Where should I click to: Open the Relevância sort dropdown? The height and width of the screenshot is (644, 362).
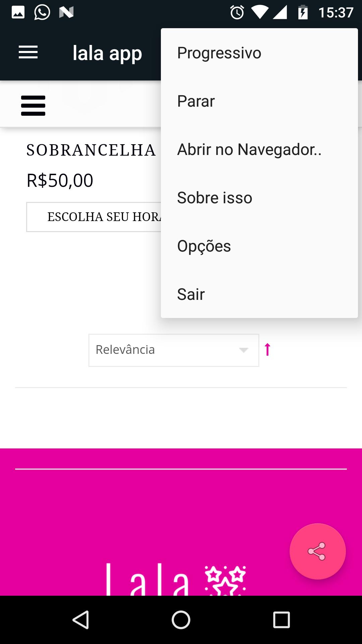[174, 350]
